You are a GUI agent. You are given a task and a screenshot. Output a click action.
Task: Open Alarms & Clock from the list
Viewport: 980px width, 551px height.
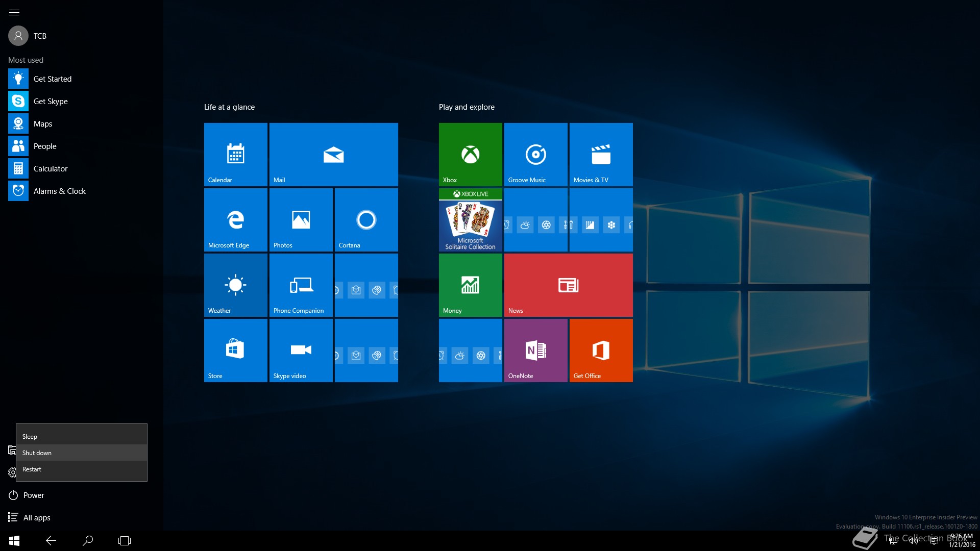pyautogui.click(x=59, y=191)
